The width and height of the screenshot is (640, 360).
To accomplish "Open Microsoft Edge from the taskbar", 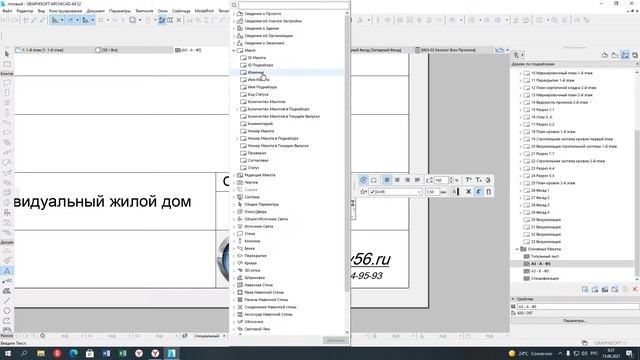I will point(73,353).
